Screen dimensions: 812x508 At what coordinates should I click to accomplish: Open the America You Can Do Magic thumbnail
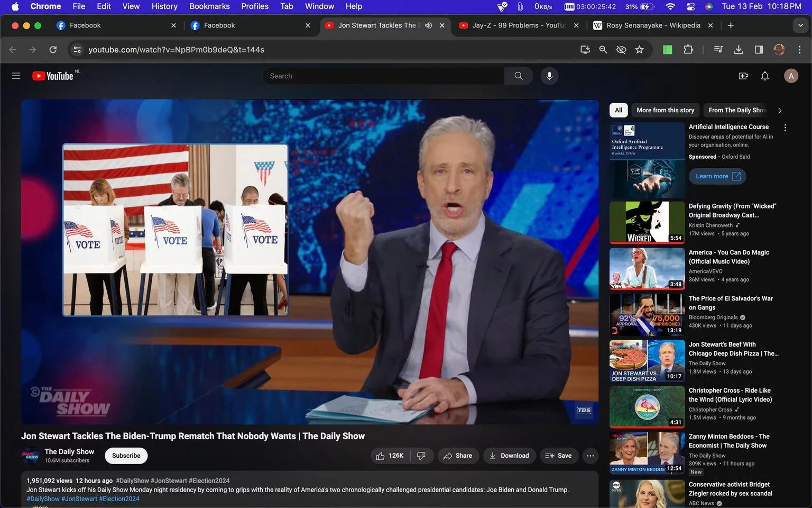pos(647,268)
